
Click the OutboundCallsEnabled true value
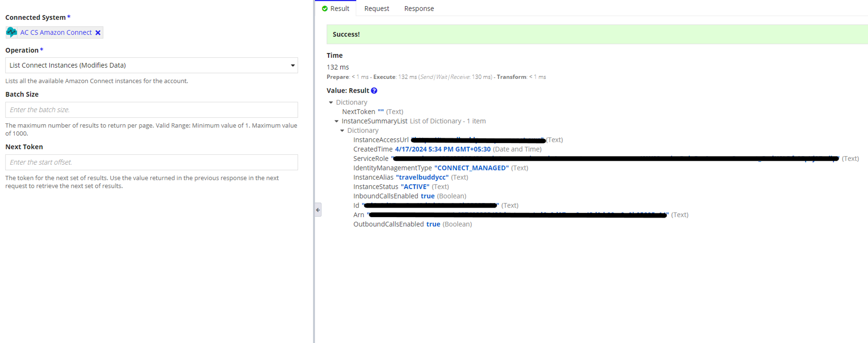pyautogui.click(x=433, y=224)
